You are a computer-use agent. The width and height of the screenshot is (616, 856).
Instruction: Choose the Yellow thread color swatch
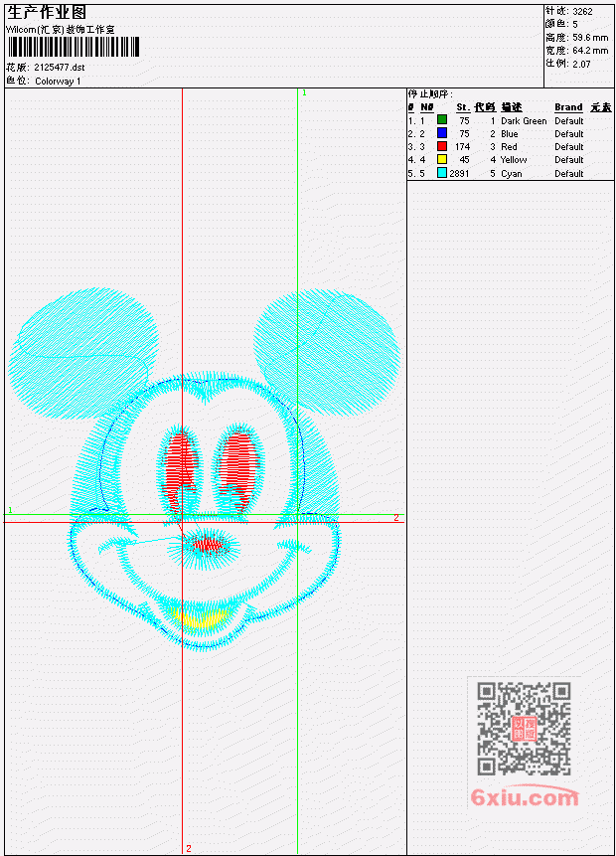click(x=442, y=159)
